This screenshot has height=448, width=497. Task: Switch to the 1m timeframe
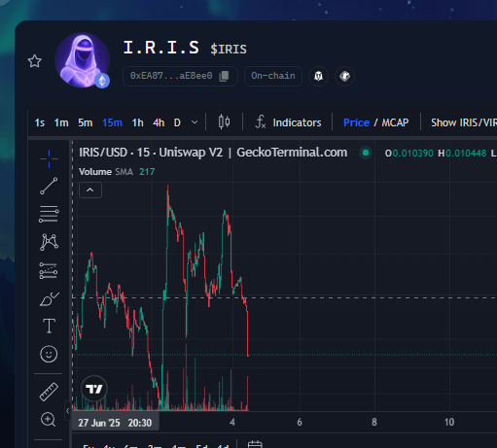(x=61, y=122)
